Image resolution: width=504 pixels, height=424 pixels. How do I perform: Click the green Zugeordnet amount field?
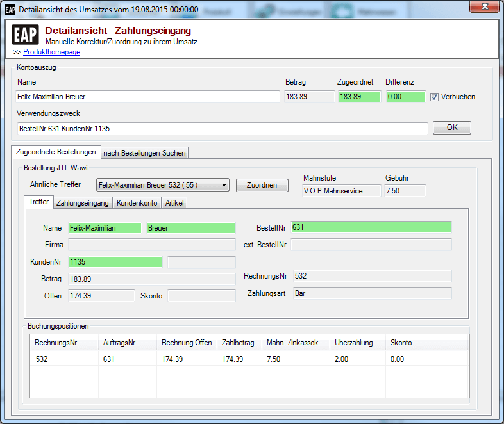[x=358, y=97]
